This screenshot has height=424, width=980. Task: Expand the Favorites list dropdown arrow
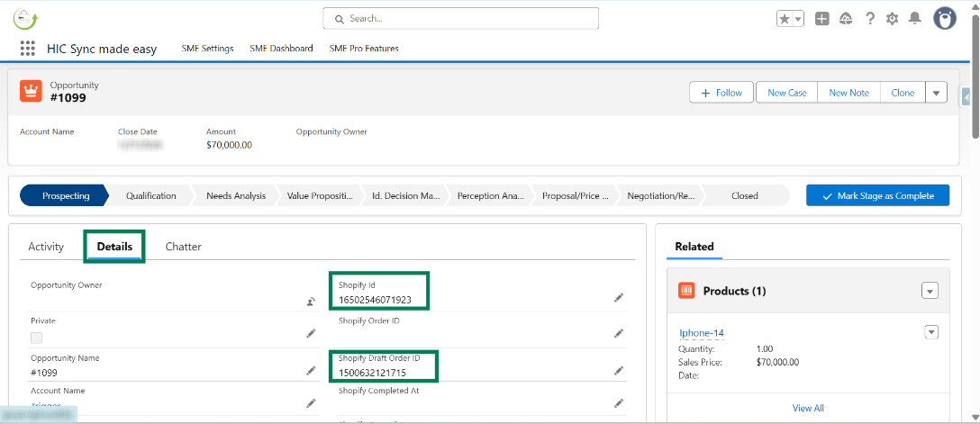coord(798,19)
